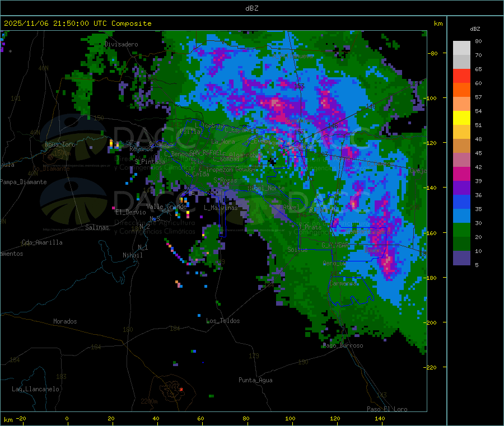
Task: Click the red 65-60 dBZ legend swatch
Action: pos(461,76)
